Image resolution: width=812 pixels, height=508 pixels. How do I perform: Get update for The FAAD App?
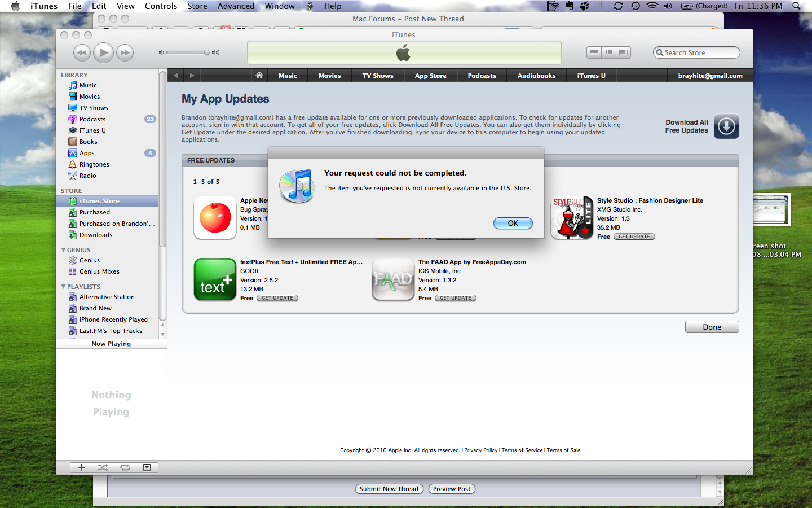[x=456, y=298]
